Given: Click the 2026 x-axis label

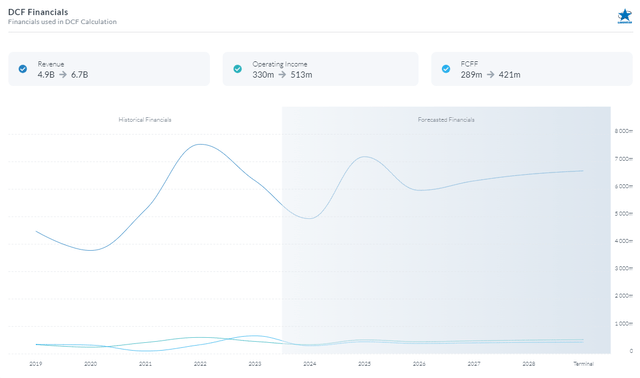Looking at the screenshot, I should pos(419,364).
